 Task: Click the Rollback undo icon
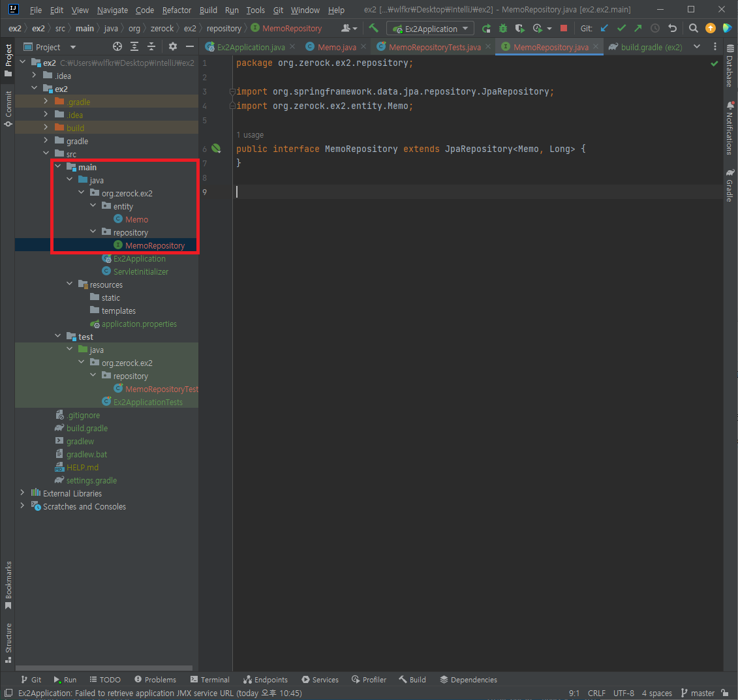673,28
